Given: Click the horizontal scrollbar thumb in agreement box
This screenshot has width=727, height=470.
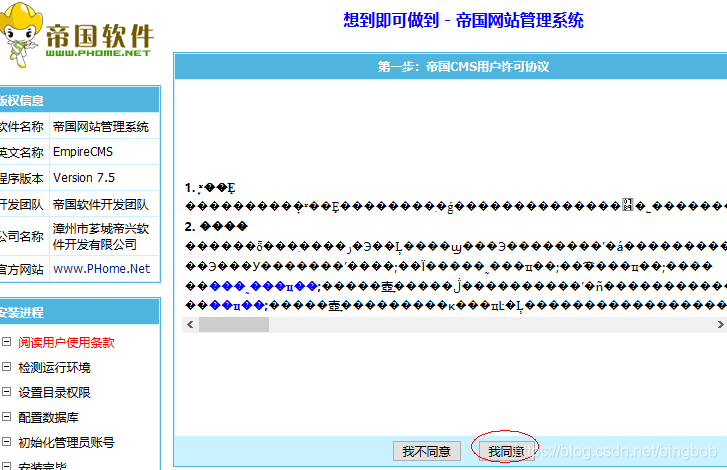Looking at the screenshot, I should [x=234, y=324].
